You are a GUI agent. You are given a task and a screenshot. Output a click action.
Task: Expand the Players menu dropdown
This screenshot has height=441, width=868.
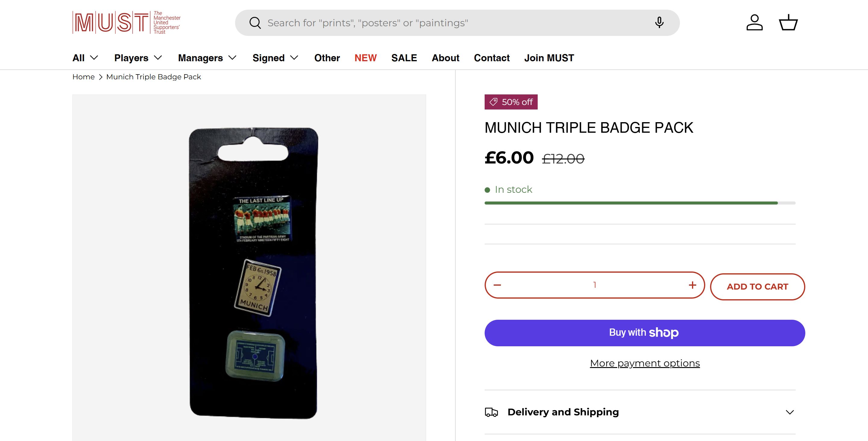pos(138,58)
